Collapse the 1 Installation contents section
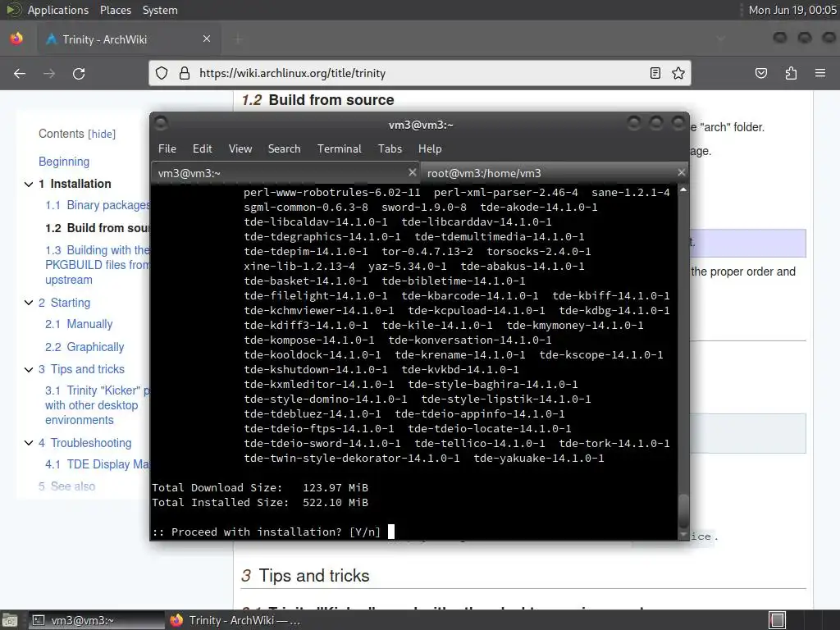Viewport: 840px width, 630px height. (29, 185)
